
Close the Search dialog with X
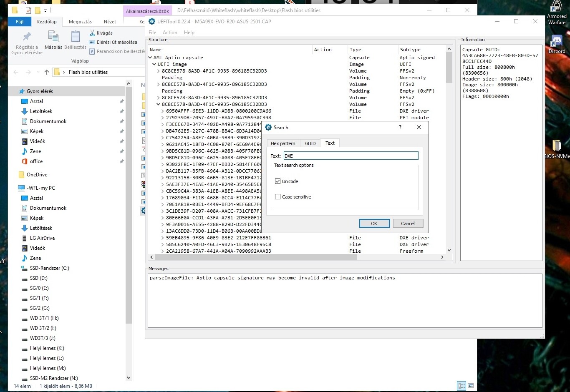click(419, 127)
